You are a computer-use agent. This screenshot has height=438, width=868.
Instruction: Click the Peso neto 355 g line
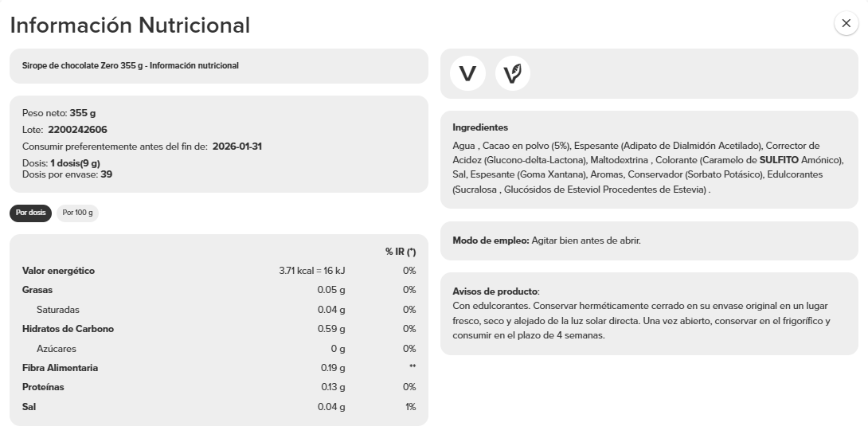tap(59, 113)
